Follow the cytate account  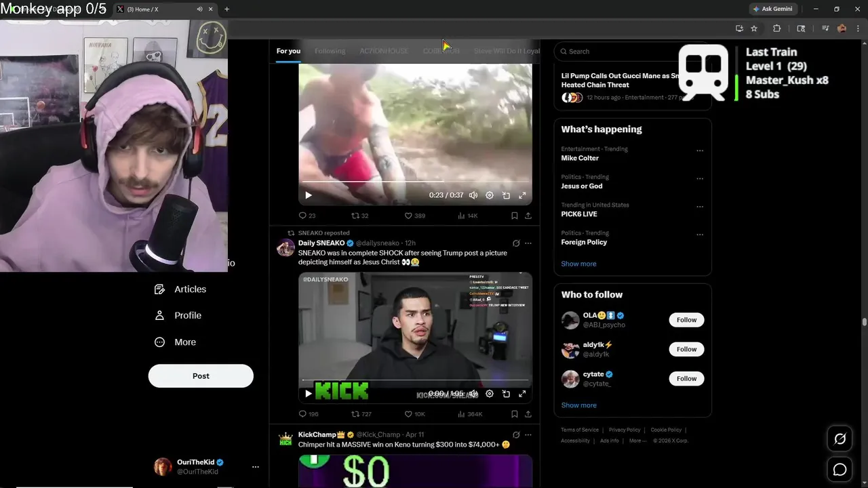[686, 378]
